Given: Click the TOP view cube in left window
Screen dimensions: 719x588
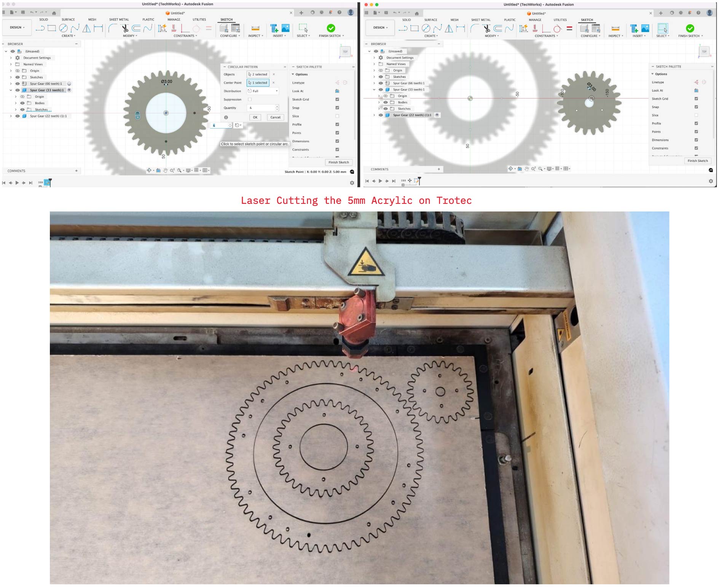Looking at the screenshot, I should (345, 52).
